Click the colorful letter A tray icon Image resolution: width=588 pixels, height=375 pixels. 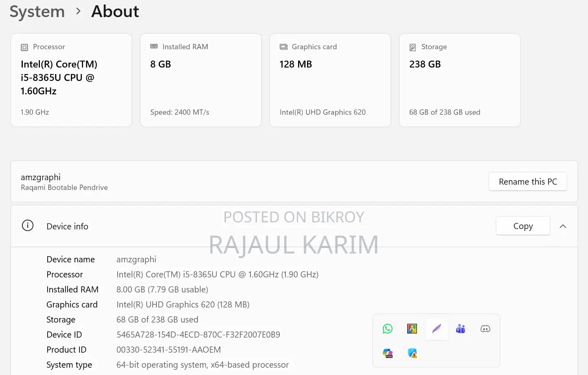[412, 329]
